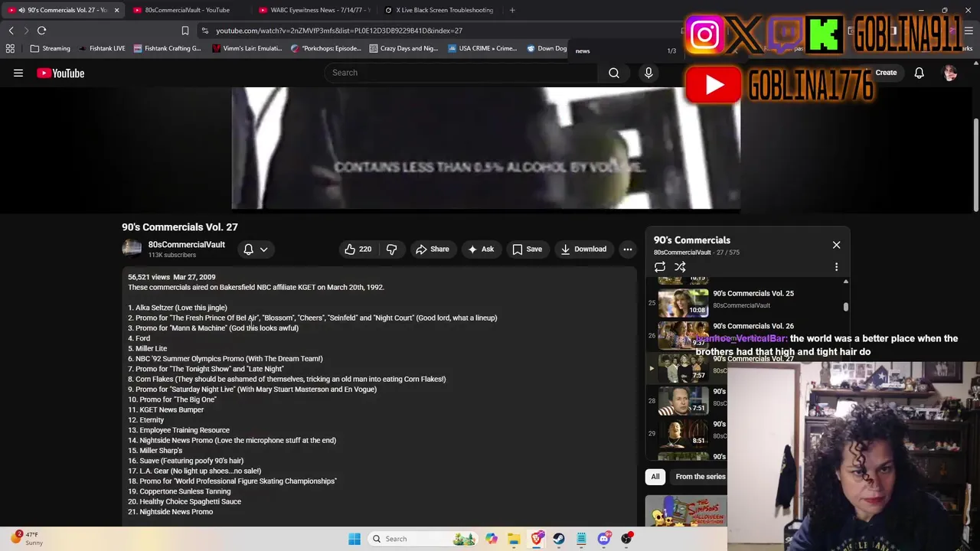The image size is (980, 551).
Task: Share the video with Share button
Action: click(433, 249)
